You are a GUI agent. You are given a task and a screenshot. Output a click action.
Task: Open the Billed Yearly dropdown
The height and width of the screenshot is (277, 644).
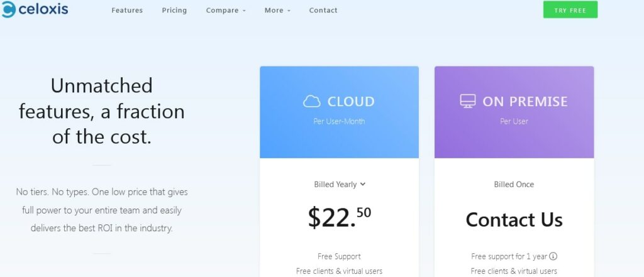[340, 185]
